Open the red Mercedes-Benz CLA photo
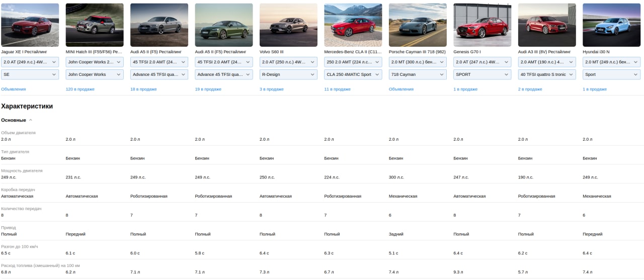This screenshot has height=280, width=644. (x=353, y=25)
